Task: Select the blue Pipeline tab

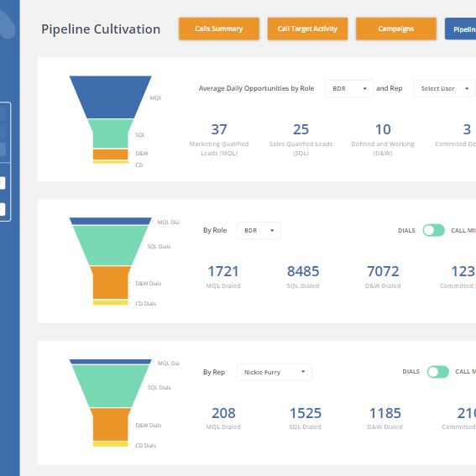Action: pos(461,29)
